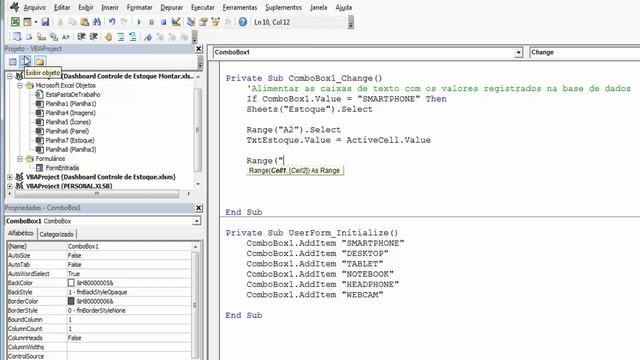The image size is (640, 360).
Task: Select Planilha6 (Painel) in project tree
Action: click(x=67, y=131)
